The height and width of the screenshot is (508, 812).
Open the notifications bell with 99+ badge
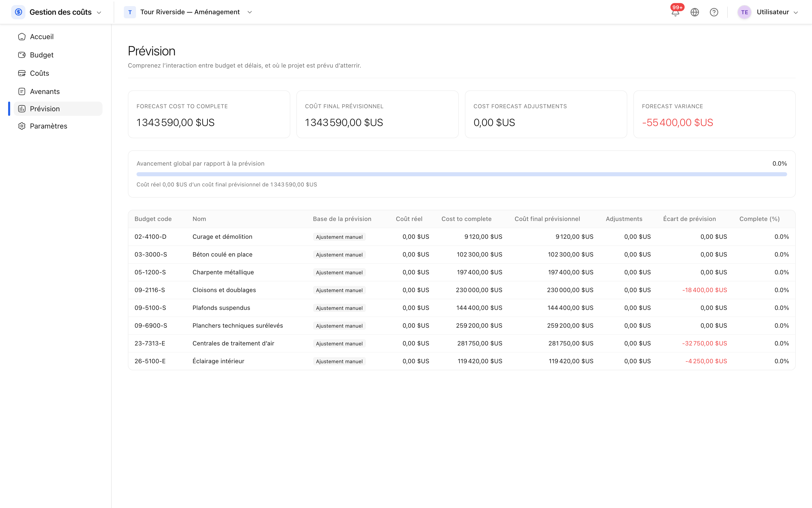675,12
